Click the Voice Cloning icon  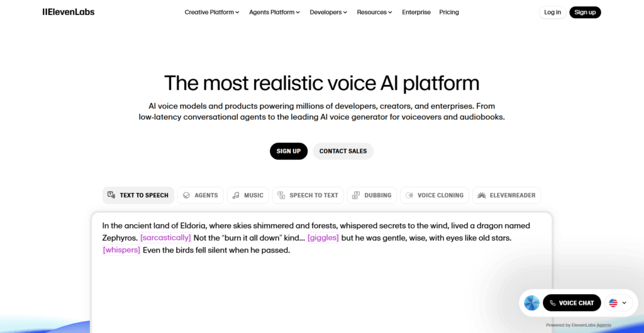pos(409,195)
